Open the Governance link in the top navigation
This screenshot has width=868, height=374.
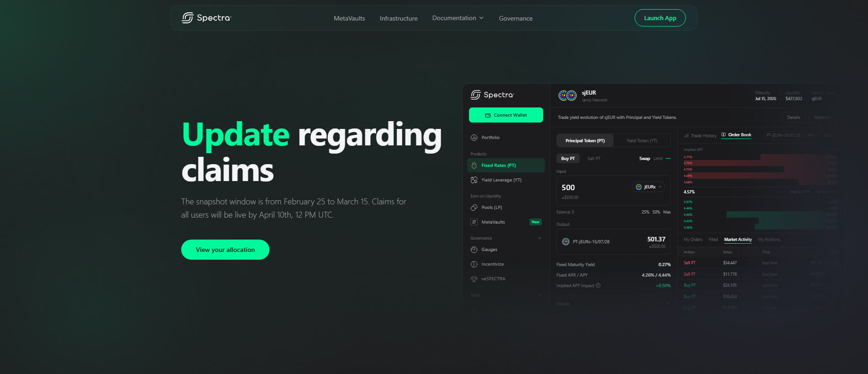(516, 18)
